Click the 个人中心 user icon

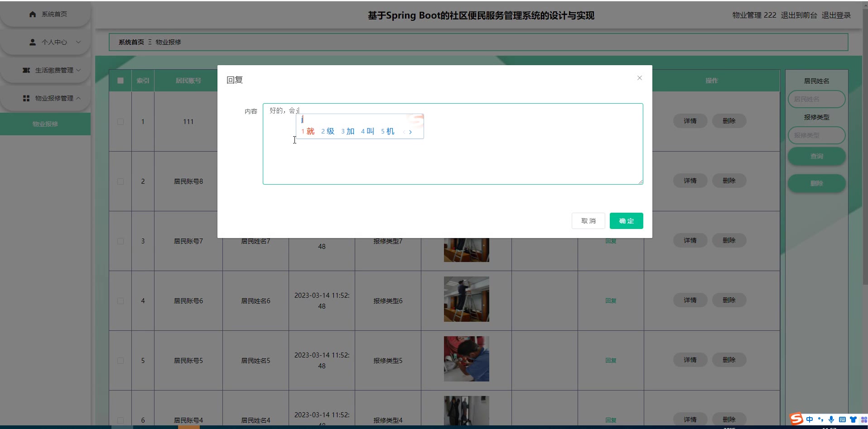pos(33,42)
